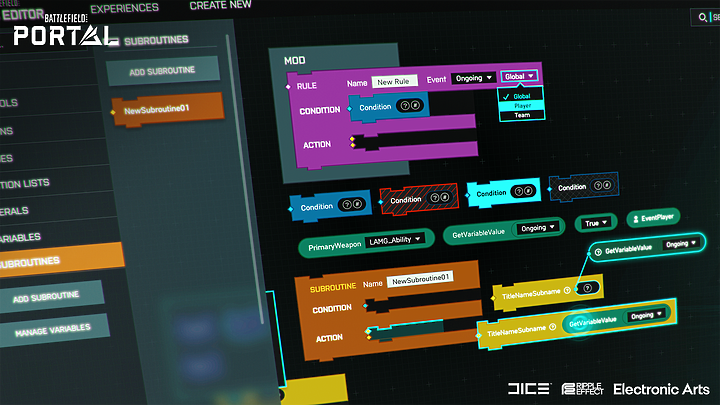Select lower highlighted TitleNameSubname block
Viewport: 720px width, 405px height.
[577, 323]
